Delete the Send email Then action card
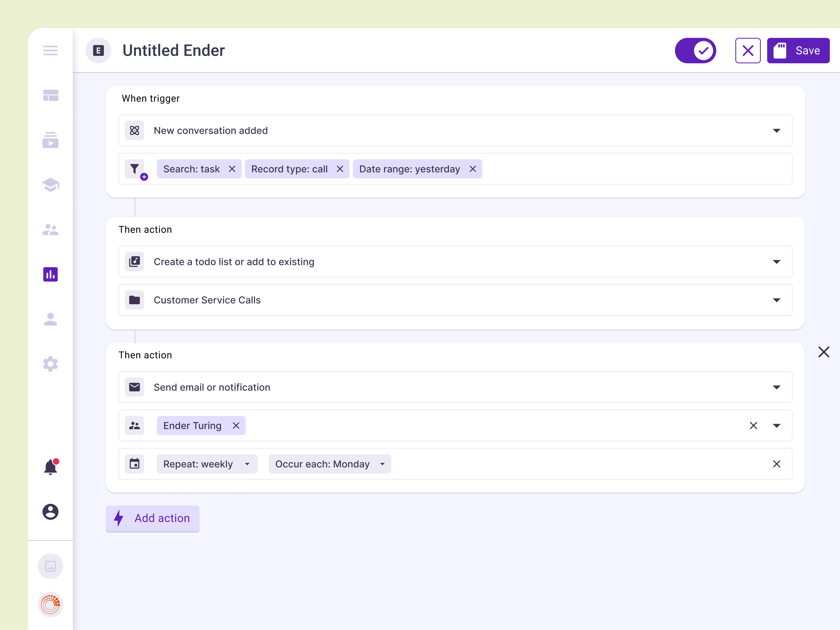This screenshot has width=840, height=630. (824, 352)
